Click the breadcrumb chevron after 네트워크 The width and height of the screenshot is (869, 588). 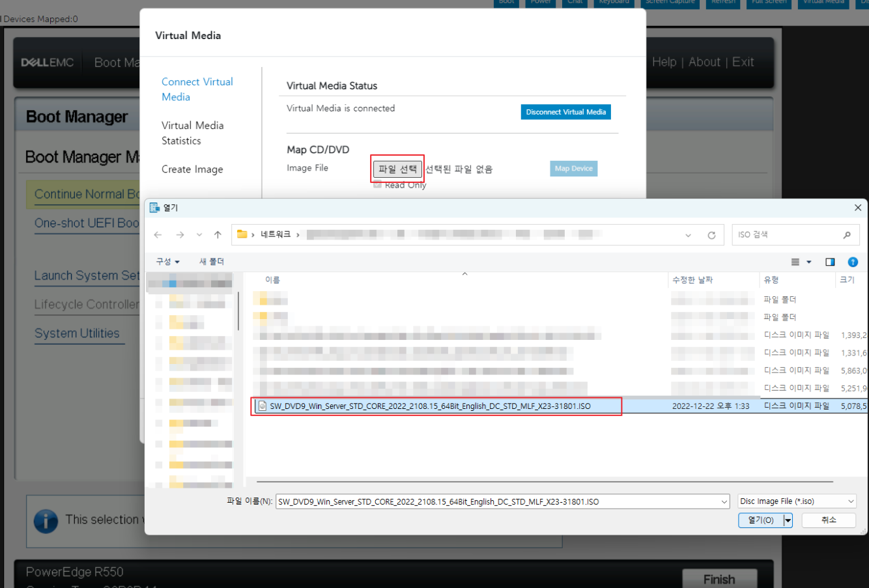pos(298,235)
